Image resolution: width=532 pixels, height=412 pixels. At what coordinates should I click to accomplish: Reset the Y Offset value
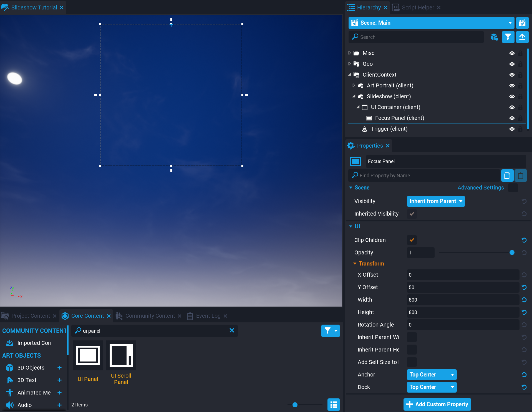[x=524, y=287]
